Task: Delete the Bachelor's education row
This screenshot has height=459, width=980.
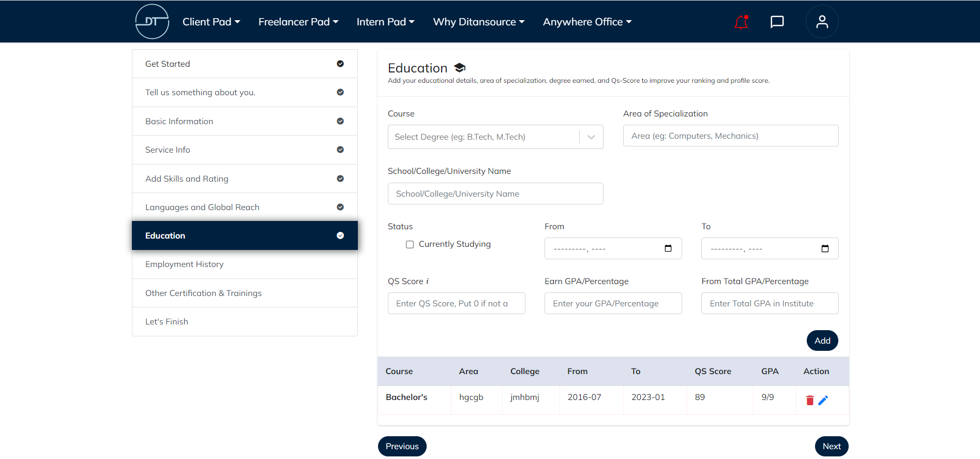Action: coord(810,400)
